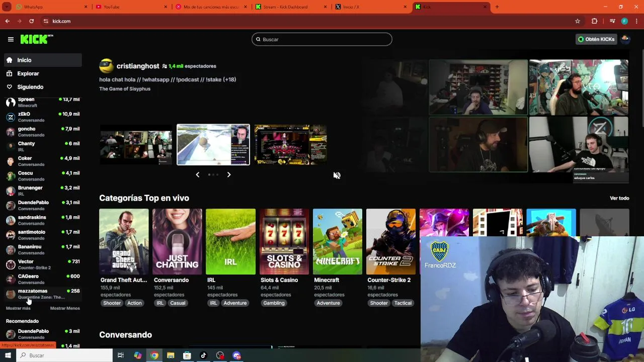644x362 pixels.
Task: Open sandraskins channel in sidebar
Action: (x=43, y=220)
